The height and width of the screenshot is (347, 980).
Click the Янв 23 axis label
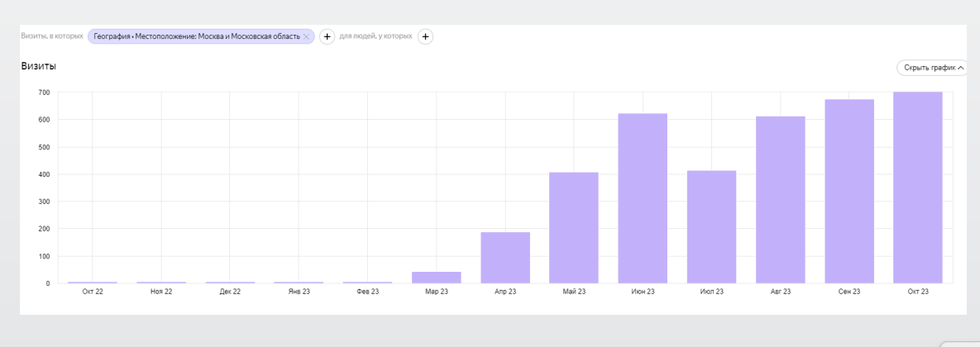pyautogui.click(x=299, y=292)
